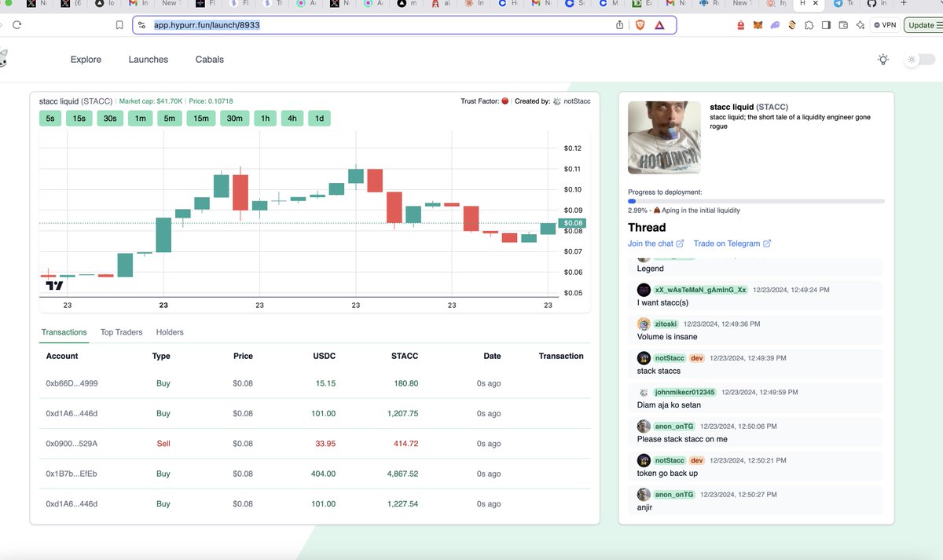943x560 pixels.
Task: Click account 0xb66D...4999
Action: tap(72, 383)
